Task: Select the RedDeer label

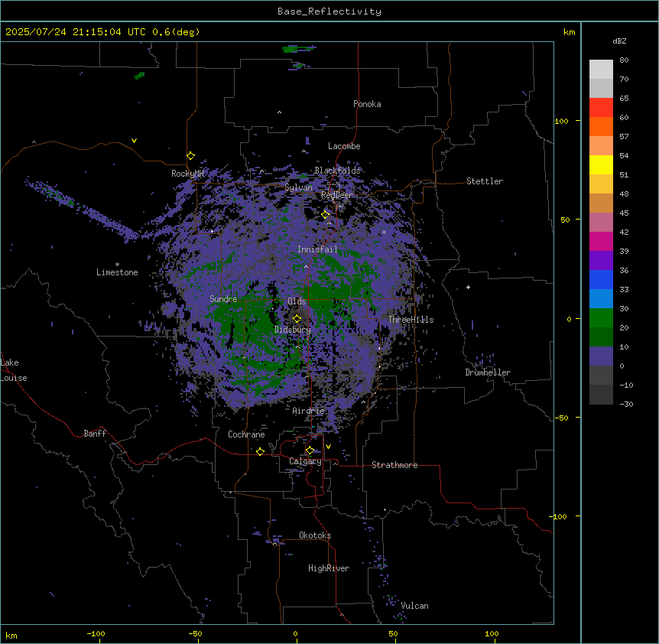Action: coord(337,195)
